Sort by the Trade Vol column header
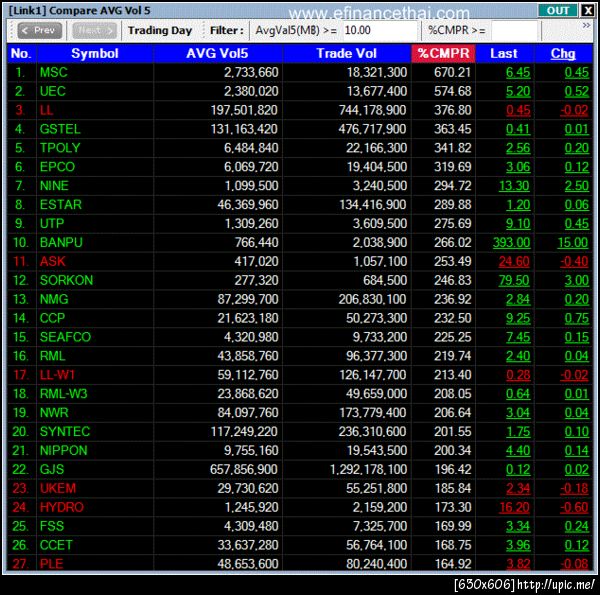This screenshot has width=600, height=595. [x=347, y=53]
